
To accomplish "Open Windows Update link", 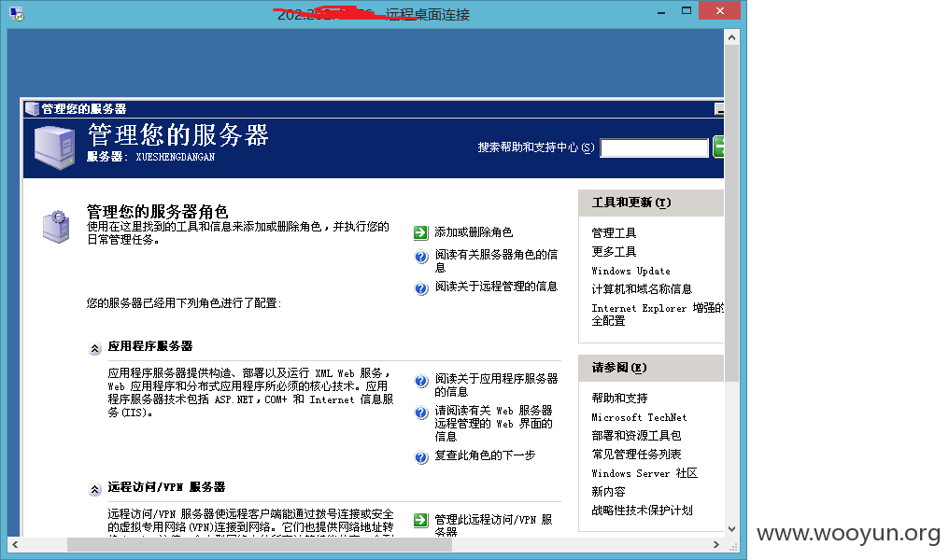I will point(630,271).
